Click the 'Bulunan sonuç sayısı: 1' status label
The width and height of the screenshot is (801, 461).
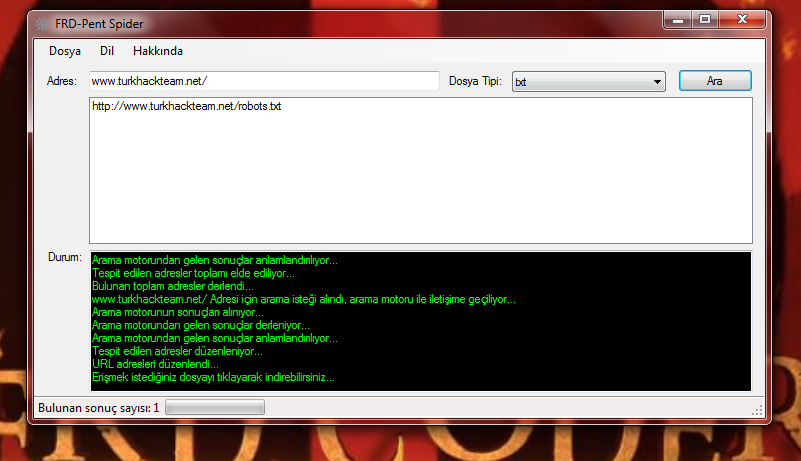[97, 408]
